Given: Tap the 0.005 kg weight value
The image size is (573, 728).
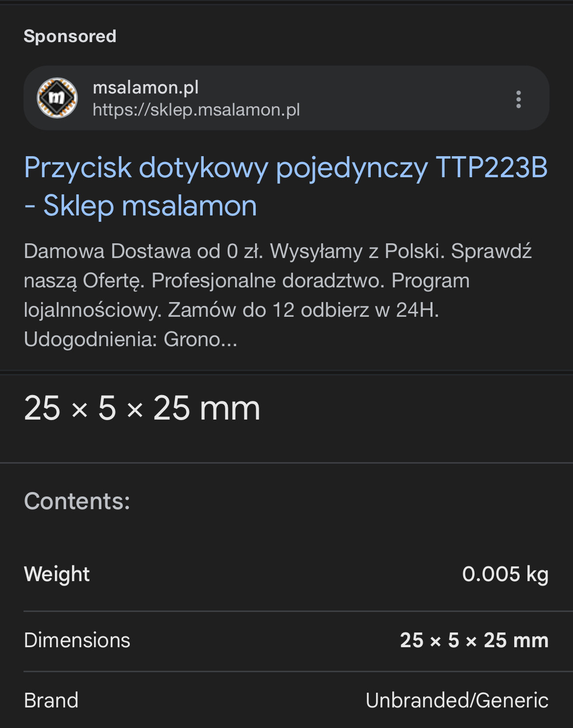Looking at the screenshot, I should click(x=505, y=574).
